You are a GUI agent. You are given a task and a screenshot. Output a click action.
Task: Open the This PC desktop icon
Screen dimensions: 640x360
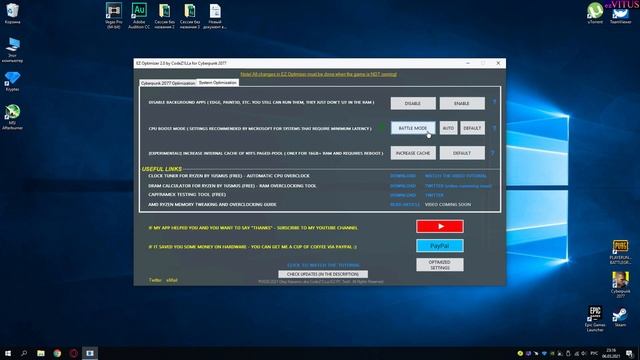click(13, 50)
